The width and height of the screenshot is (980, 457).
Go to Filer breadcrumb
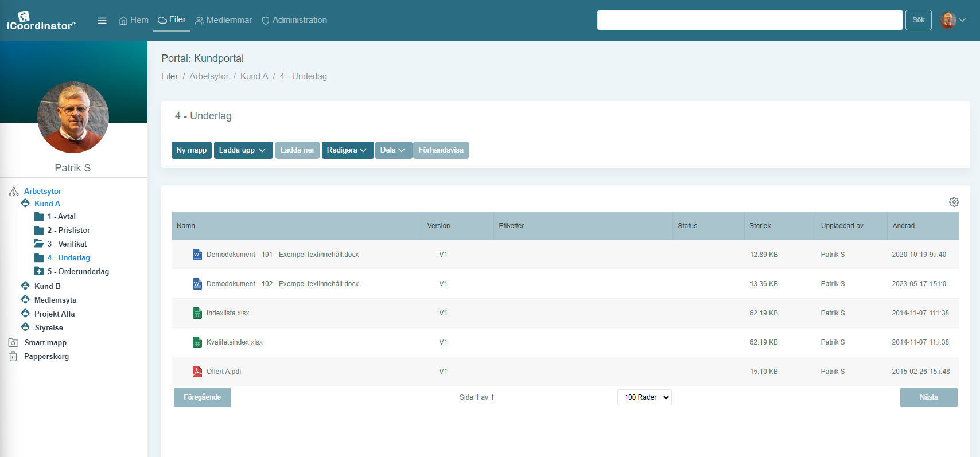[x=169, y=76]
